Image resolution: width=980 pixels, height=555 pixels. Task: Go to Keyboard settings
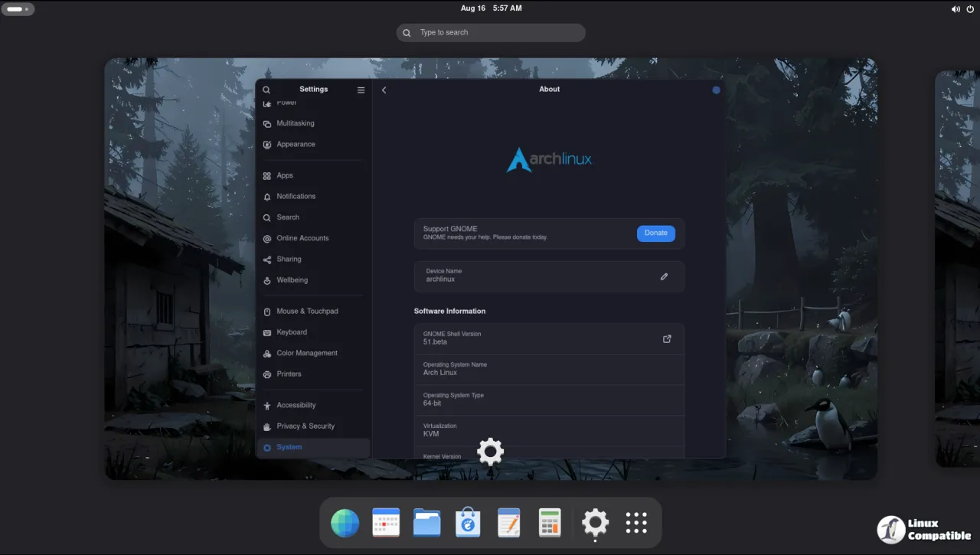[312, 332]
